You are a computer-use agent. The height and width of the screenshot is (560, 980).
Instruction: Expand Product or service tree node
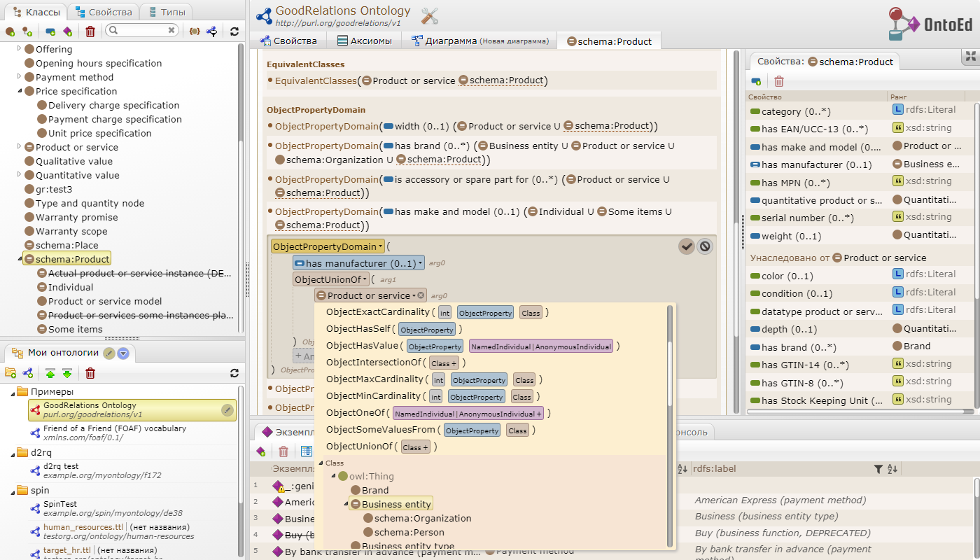19,147
